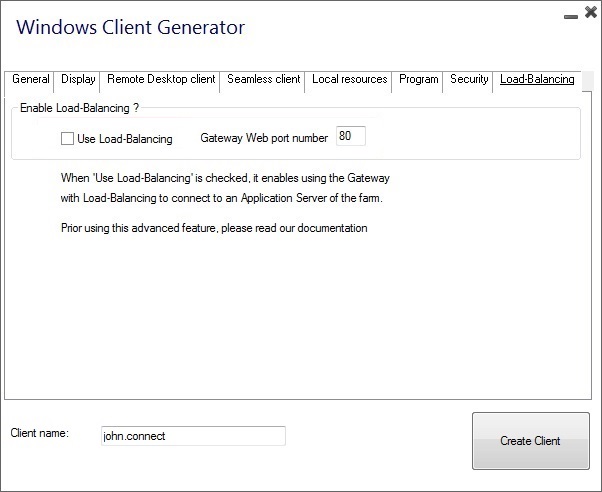Screen dimensions: 602x492
Task: Close the Windows Client Generator window
Action: click(x=590, y=12)
